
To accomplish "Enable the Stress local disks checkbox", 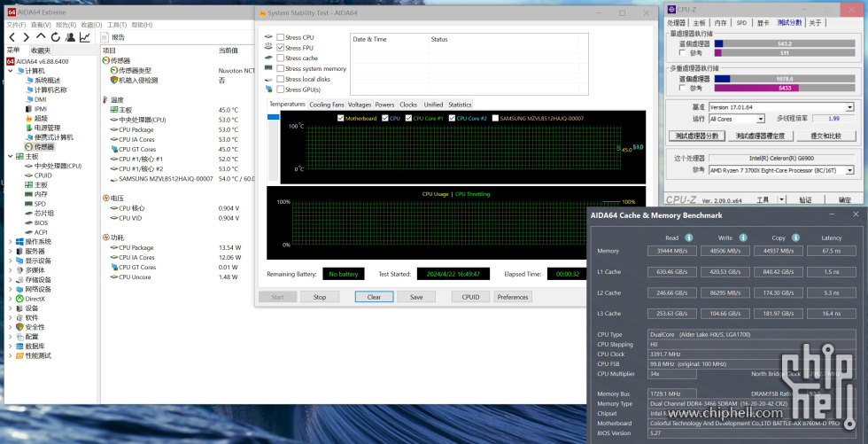I will click(x=281, y=79).
